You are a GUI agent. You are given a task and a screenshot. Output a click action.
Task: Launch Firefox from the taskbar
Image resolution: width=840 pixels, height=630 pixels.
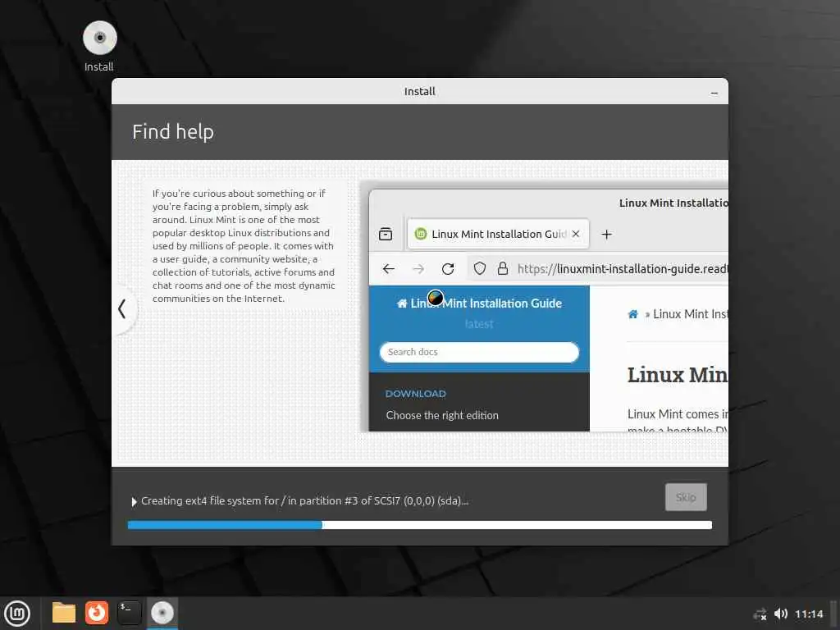click(97, 613)
